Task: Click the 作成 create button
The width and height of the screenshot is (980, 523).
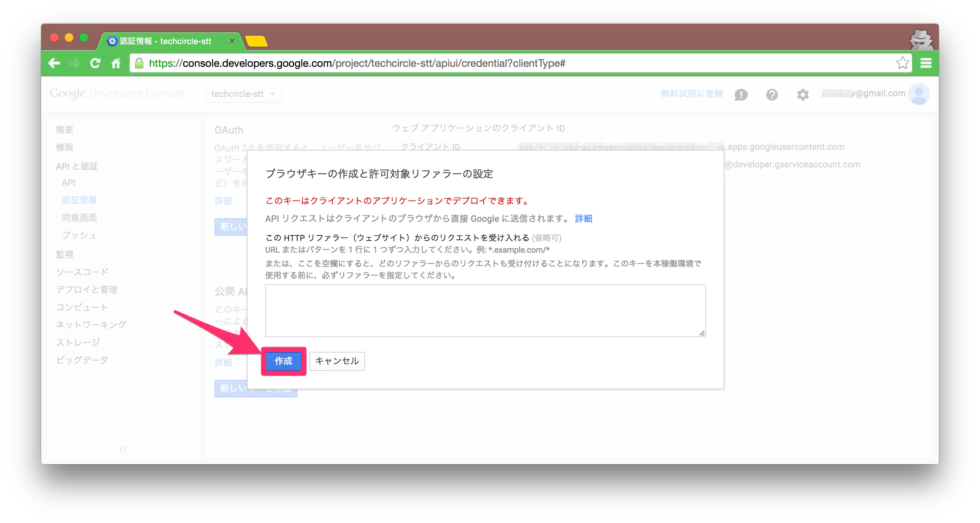Action: (284, 361)
